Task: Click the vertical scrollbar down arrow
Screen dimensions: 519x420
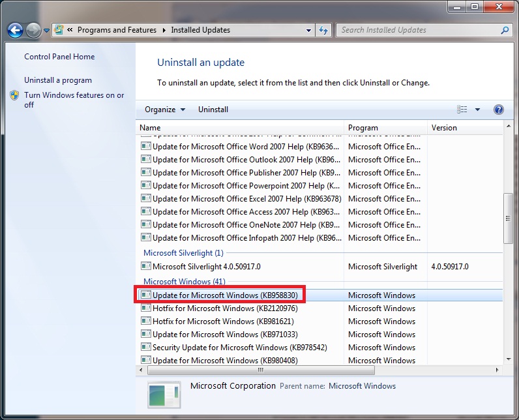Action: click(508, 359)
